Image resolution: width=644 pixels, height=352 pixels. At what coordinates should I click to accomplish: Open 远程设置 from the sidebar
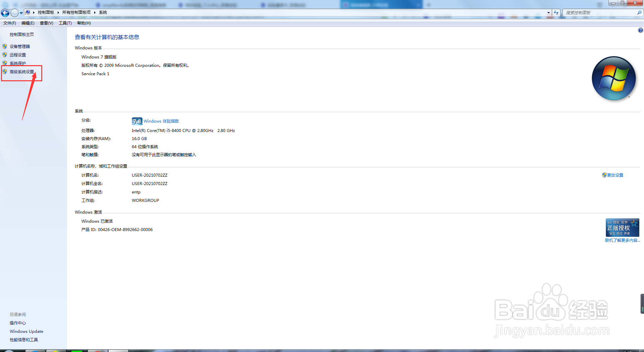(x=18, y=55)
